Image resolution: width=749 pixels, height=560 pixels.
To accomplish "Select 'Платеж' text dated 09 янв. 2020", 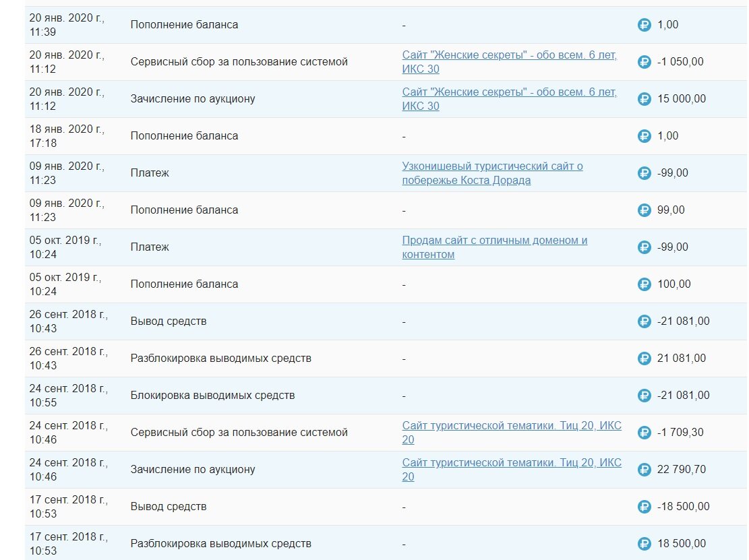I will click(150, 173).
